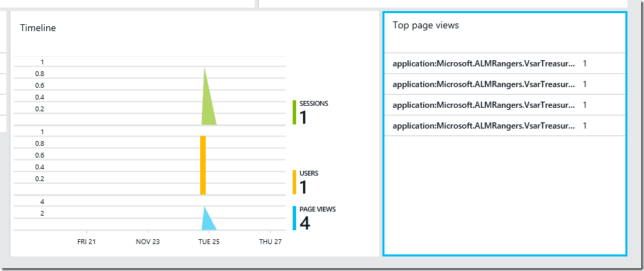Select first application:Microsoft.ALMRangers page view row
This screenshot has width=644, height=271.
click(505, 64)
